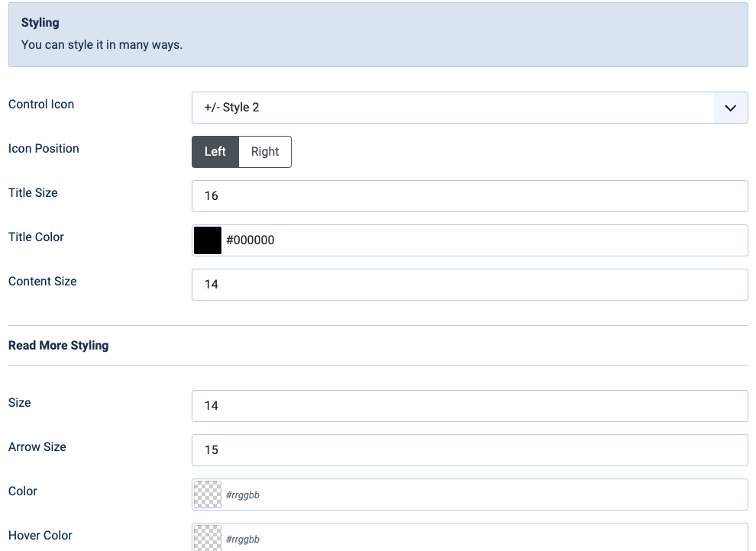Click the Read More Size field showing 14
Viewport: 756px width, 551px height.
[469, 406]
